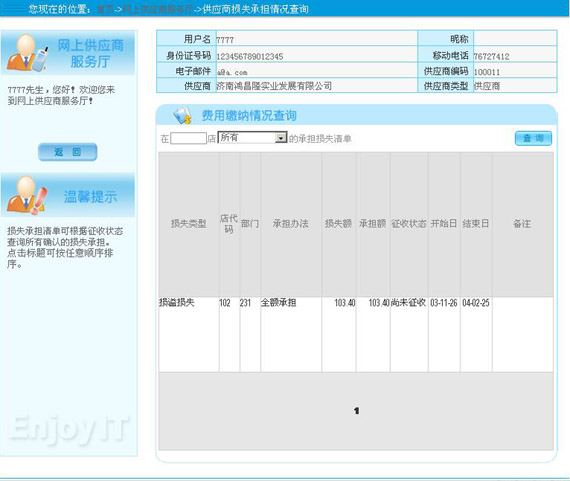Viewport: 570px width, 481px height.
Task: Sort the table by 损失类型 column header
Action: point(188,223)
